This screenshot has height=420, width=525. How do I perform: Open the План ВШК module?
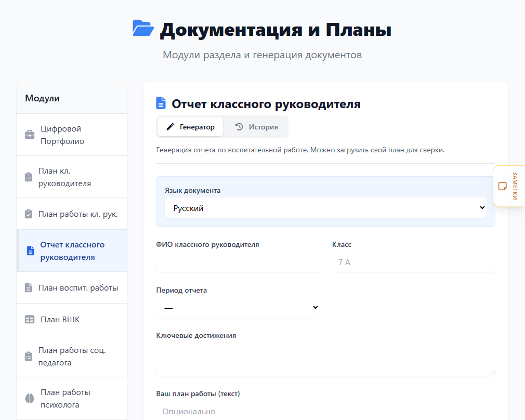pos(72,319)
